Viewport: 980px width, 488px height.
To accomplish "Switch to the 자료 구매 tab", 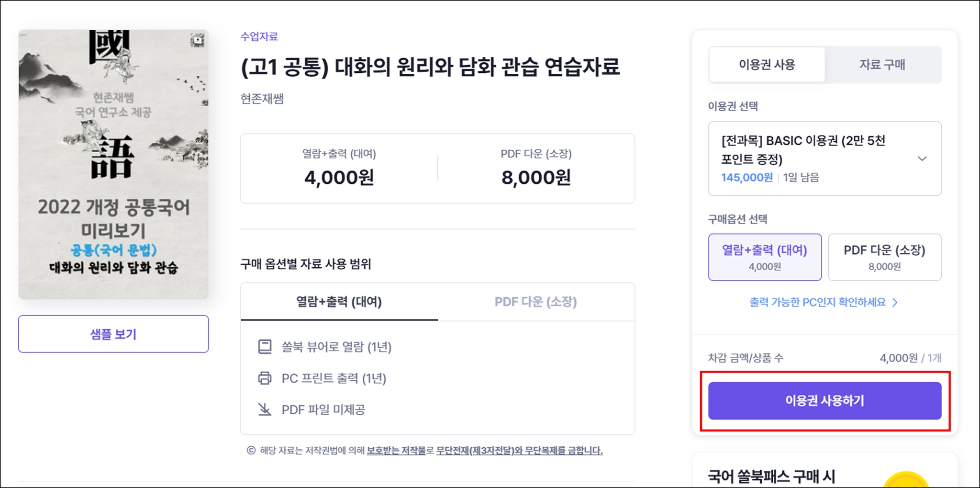I will point(882,65).
